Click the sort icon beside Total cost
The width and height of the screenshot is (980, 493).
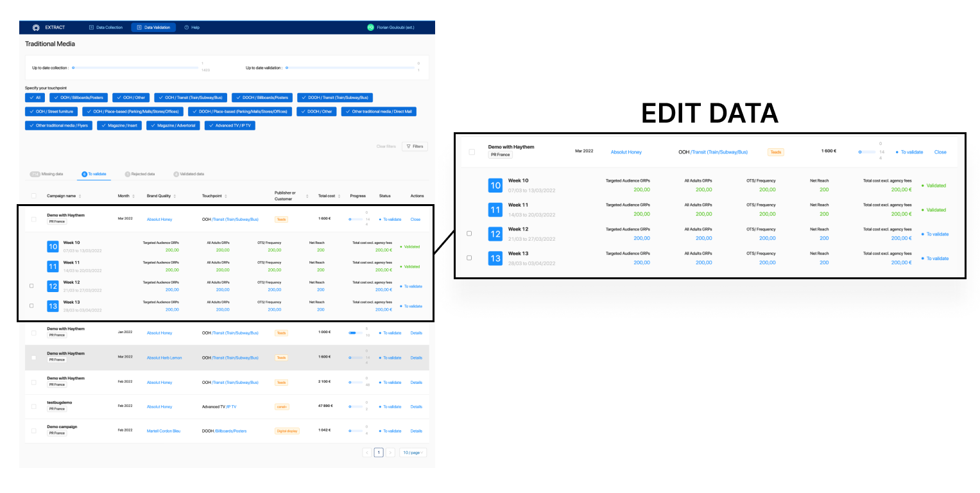[x=340, y=196]
